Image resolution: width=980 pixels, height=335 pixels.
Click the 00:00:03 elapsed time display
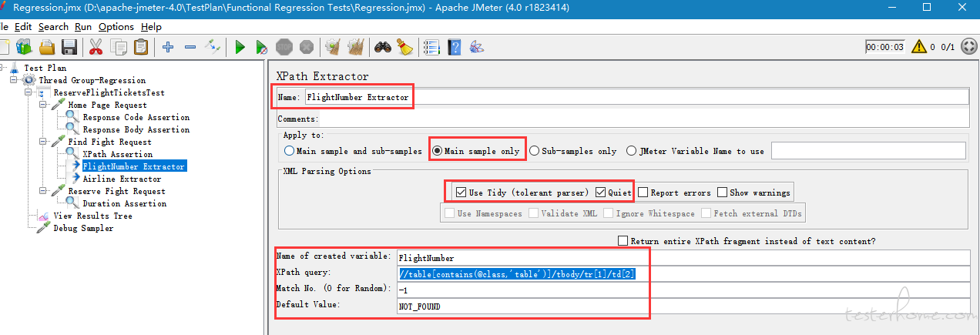[884, 47]
